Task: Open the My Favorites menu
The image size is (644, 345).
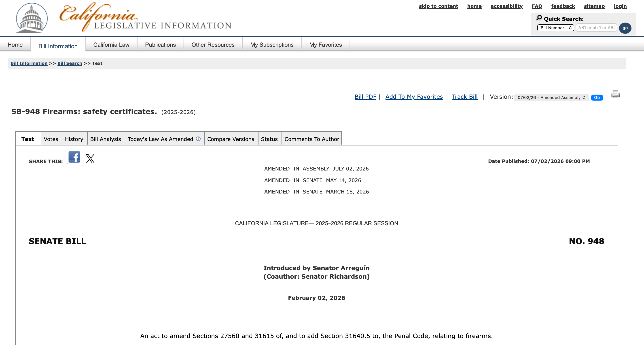Action: 325,44
